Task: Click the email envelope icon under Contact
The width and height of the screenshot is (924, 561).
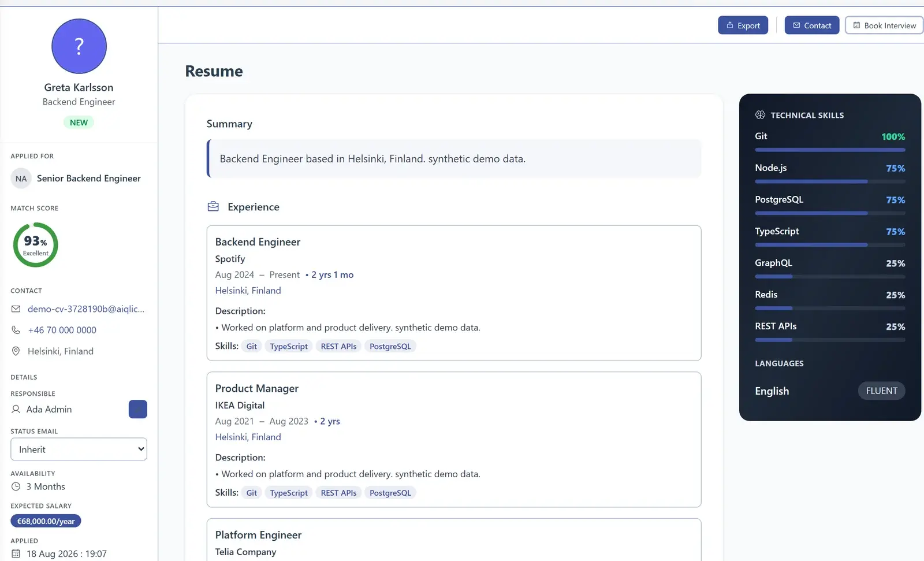Action: pyautogui.click(x=16, y=309)
